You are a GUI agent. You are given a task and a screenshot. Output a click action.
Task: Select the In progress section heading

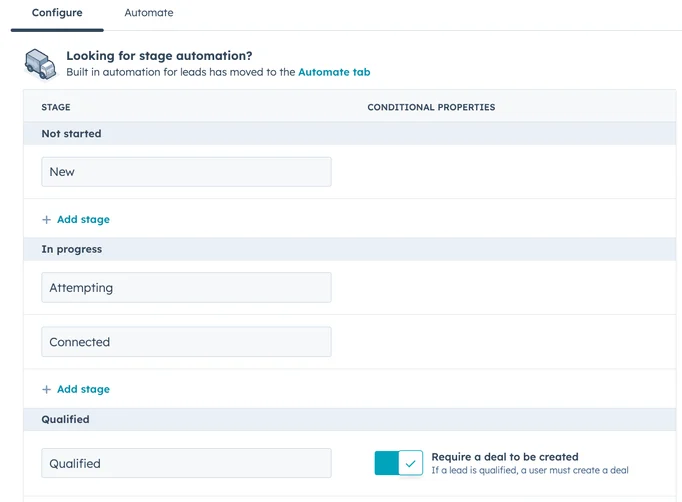tap(72, 249)
